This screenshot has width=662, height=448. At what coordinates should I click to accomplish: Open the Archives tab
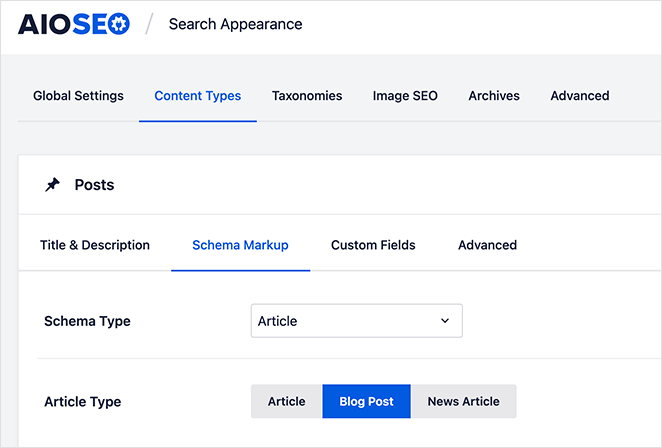click(x=494, y=96)
